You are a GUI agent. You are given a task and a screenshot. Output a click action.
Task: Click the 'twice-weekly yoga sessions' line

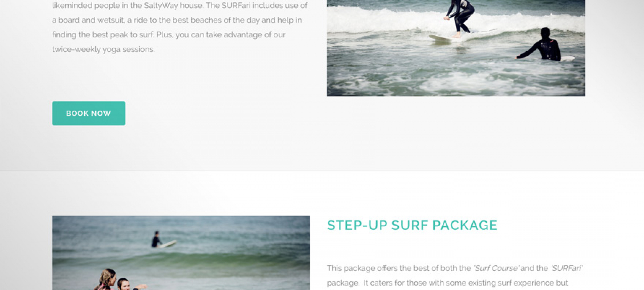[103, 49]
